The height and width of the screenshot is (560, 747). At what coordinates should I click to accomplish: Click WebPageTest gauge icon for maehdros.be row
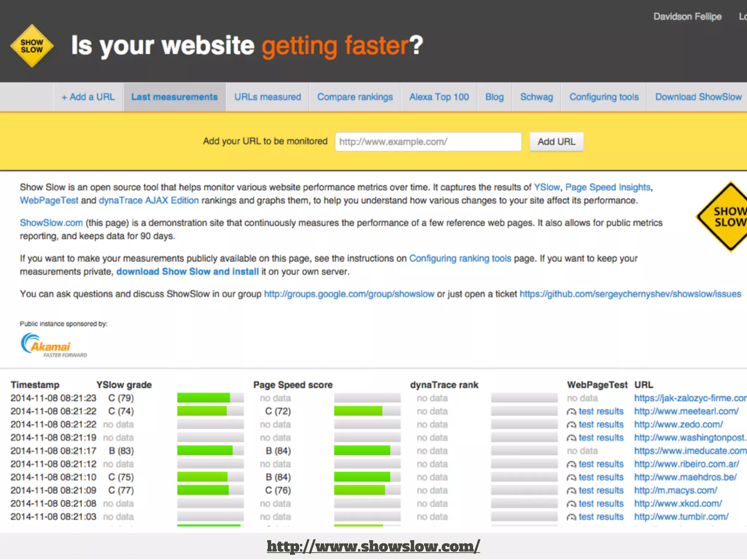(x=571, y=478)
